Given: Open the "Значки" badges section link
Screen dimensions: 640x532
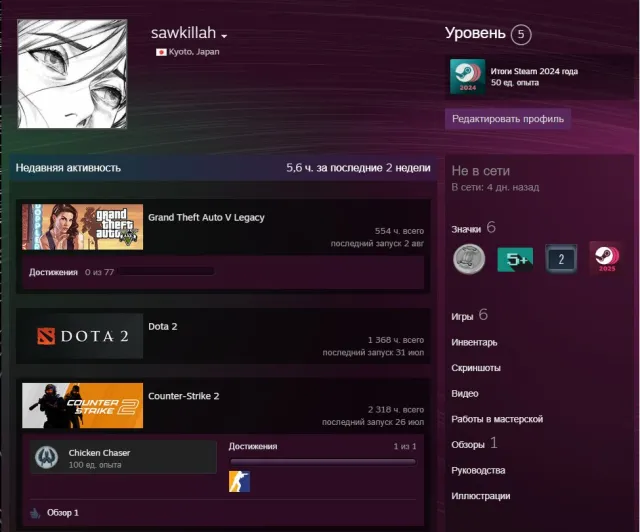Looking at the screenshot, I should pyautogui.click(x=466, y=229).
